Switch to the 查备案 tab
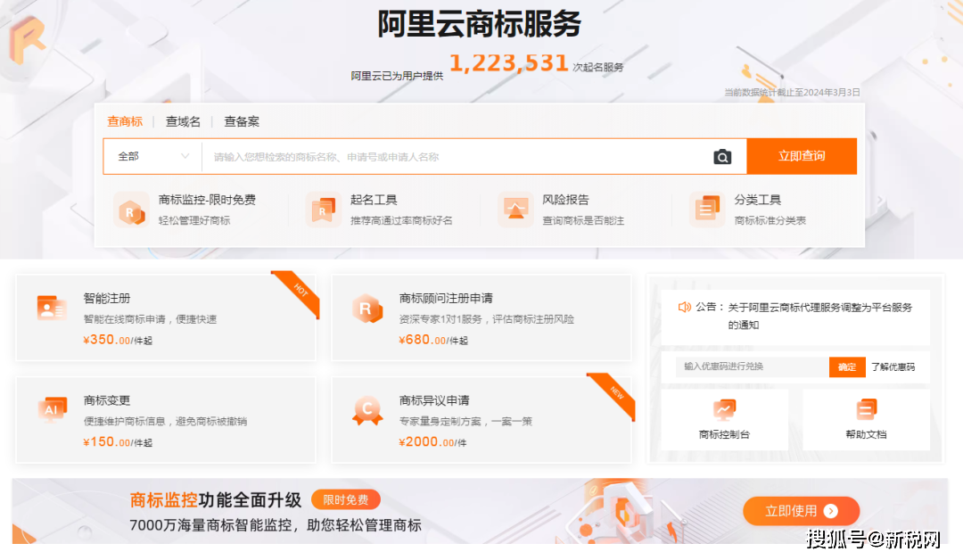This screenshot has width=963, height=560. point(242,121)
